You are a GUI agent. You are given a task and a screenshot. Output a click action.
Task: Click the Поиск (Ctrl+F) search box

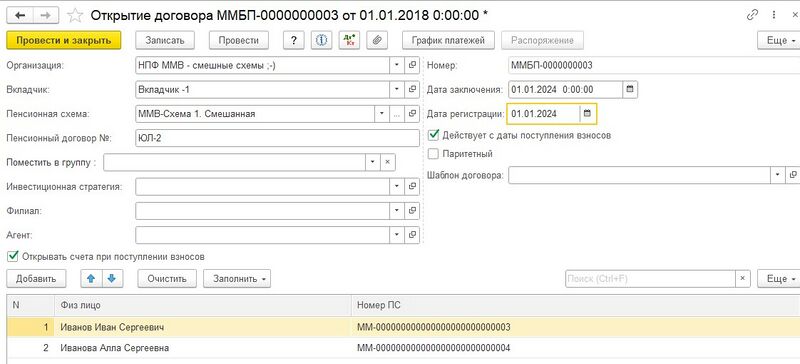pos(650,279)
